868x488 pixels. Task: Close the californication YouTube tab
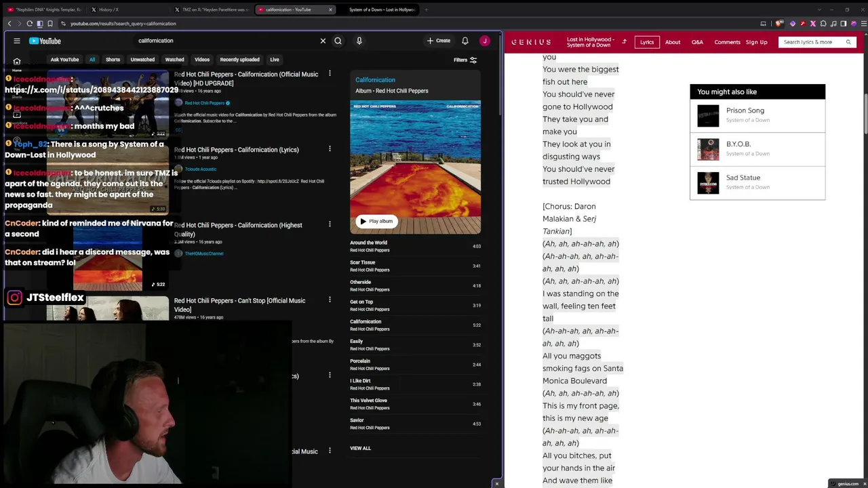[330, 9]
